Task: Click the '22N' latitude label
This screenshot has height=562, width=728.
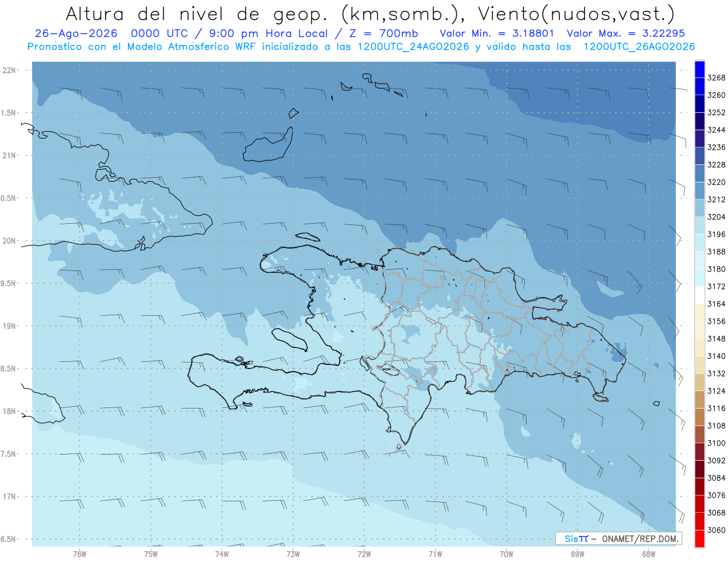Action: tap(10, 70)
